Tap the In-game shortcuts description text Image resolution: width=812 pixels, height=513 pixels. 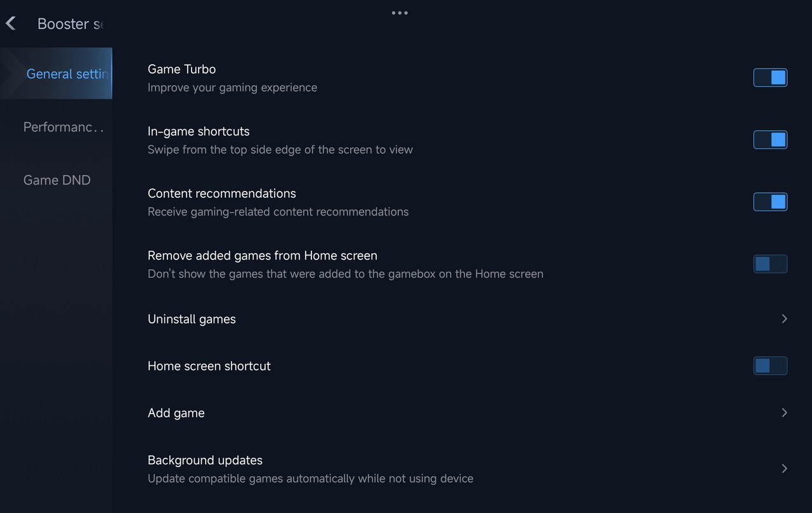[x=280, y=150]
